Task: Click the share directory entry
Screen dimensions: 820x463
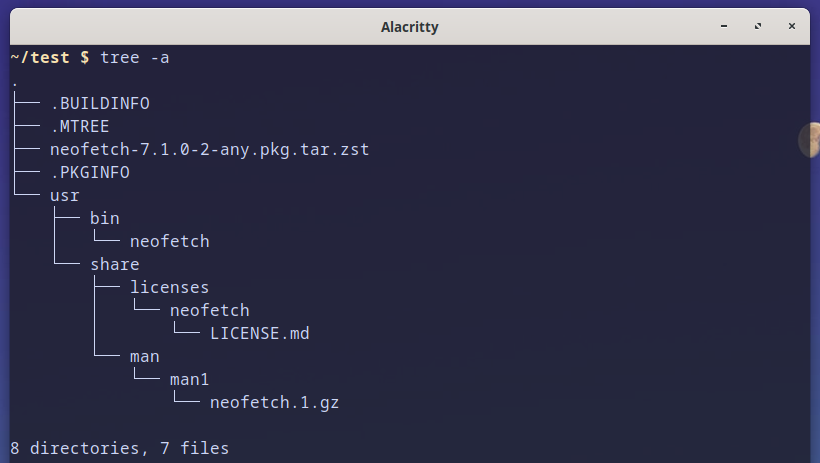Action: [x=115, y=264]
